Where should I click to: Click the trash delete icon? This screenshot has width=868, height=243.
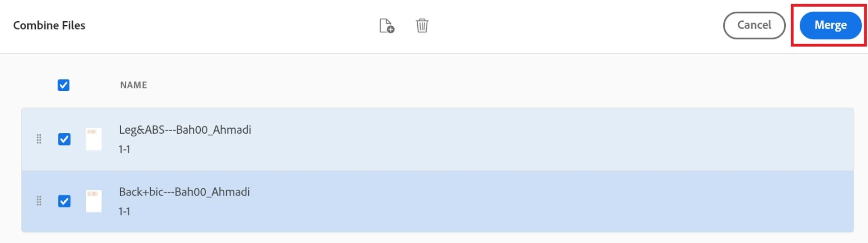tap(422, 25)
